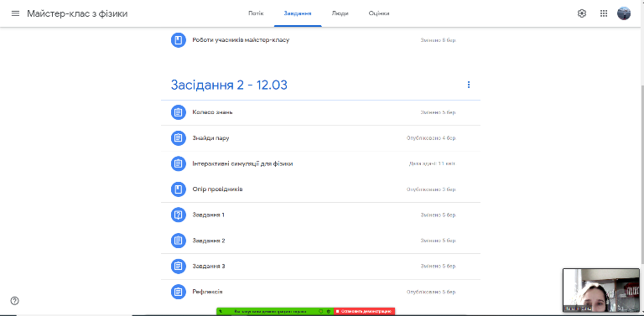This screenshot has height=316, width=644.
Task: Stop screen sharing with red button
Action: [364, 312]
